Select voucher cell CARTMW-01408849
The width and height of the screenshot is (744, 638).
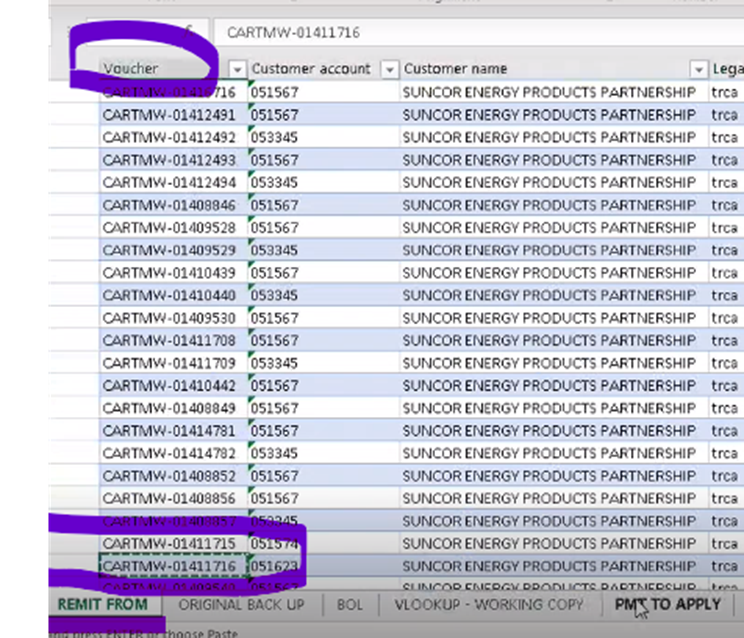(x=174, y=408)
